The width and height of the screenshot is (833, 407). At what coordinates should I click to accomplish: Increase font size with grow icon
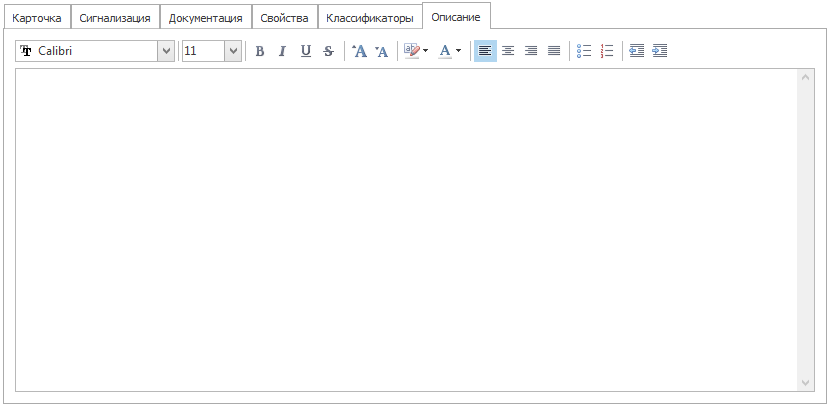coord(360,51)
